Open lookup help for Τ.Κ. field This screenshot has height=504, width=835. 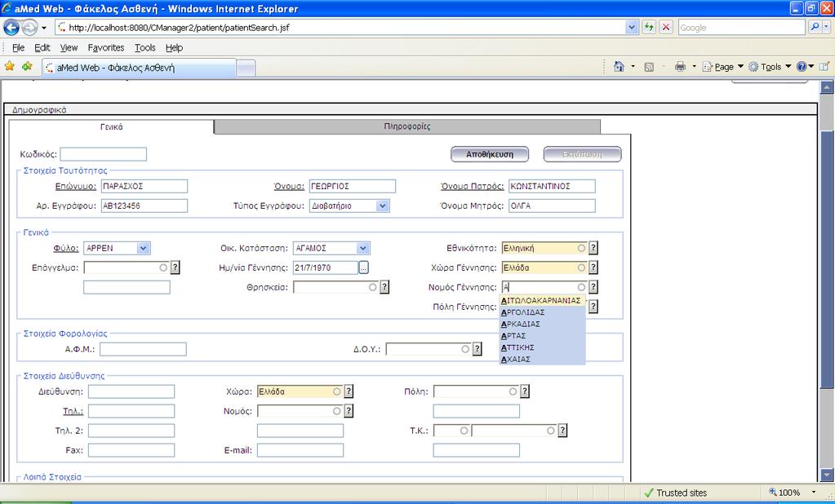click(x=562, y=431)
